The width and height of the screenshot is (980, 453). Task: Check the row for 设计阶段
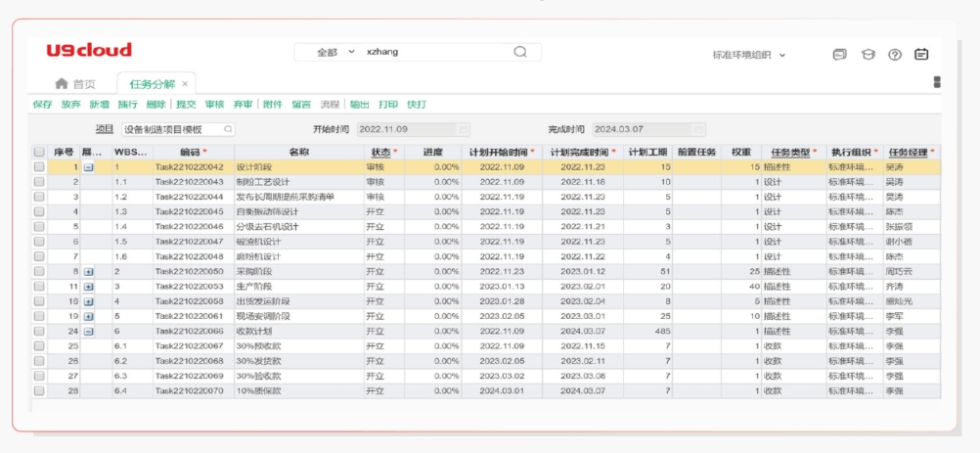(x=39, y=167)
